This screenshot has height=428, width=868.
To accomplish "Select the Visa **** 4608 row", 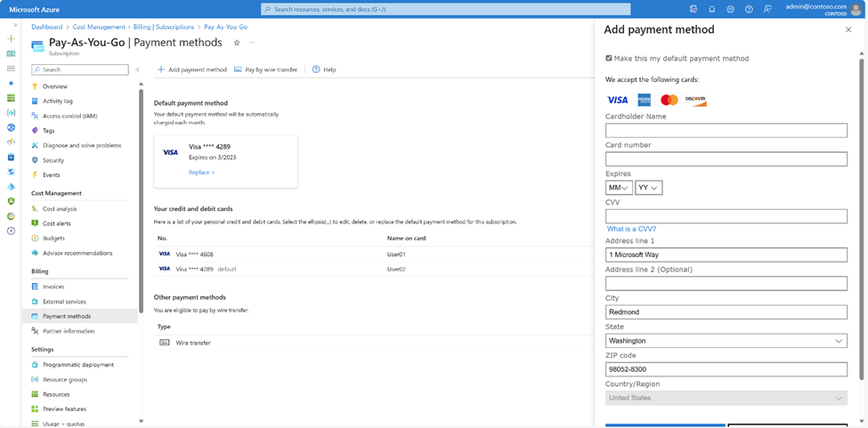I will pos(374,254).
